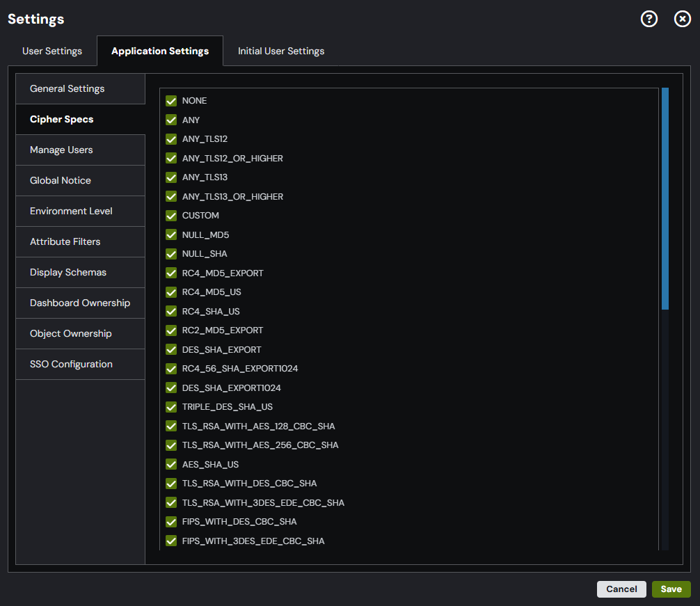Uncheck DES_SHA_EXPORT1024 checkbox
The image size is (700, 606).
point(171,388)
